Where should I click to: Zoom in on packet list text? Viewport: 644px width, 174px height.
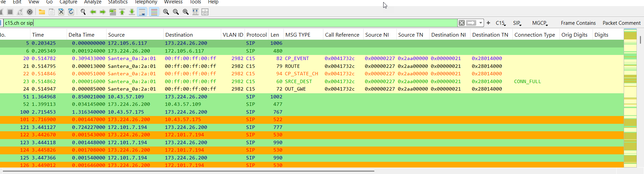[166, 12]
